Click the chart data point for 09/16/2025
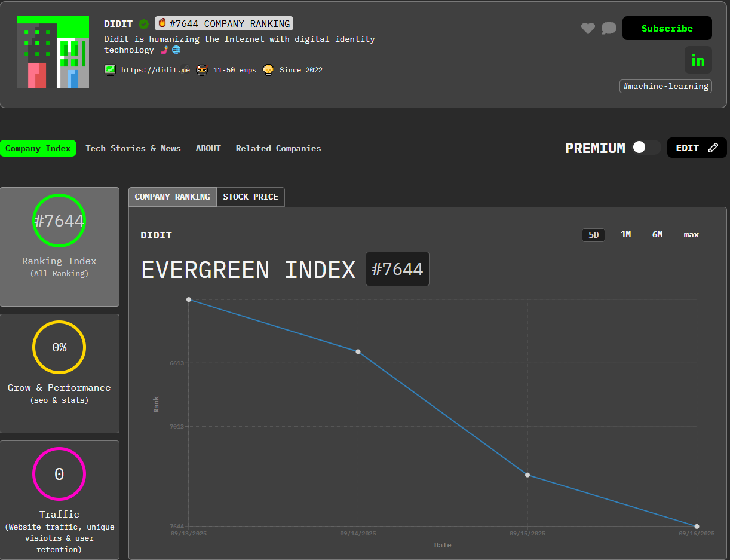 697,527
